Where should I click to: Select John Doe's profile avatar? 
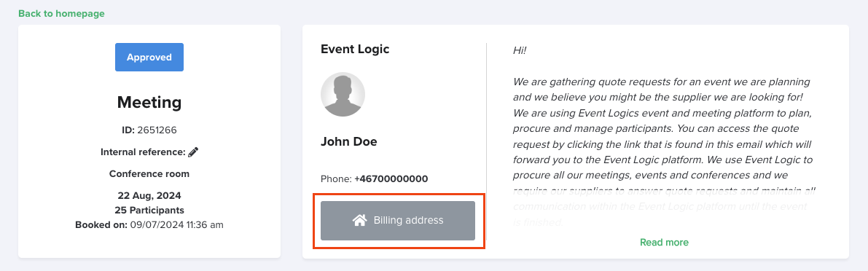coord(343,95)
